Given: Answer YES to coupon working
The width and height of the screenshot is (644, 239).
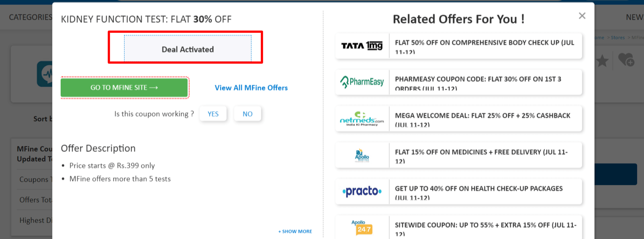Looking at the screenshot, I should point(213,114).
